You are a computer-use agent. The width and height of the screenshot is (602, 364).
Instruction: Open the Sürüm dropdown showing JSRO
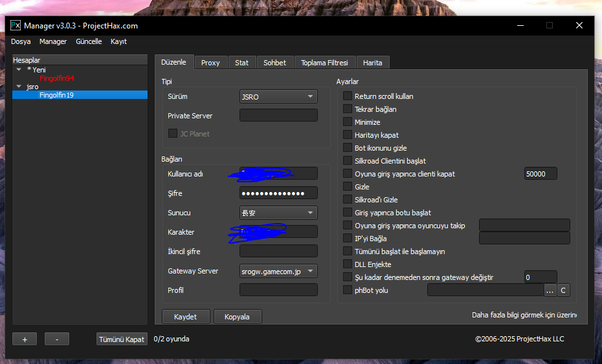(x=278, y=97)
